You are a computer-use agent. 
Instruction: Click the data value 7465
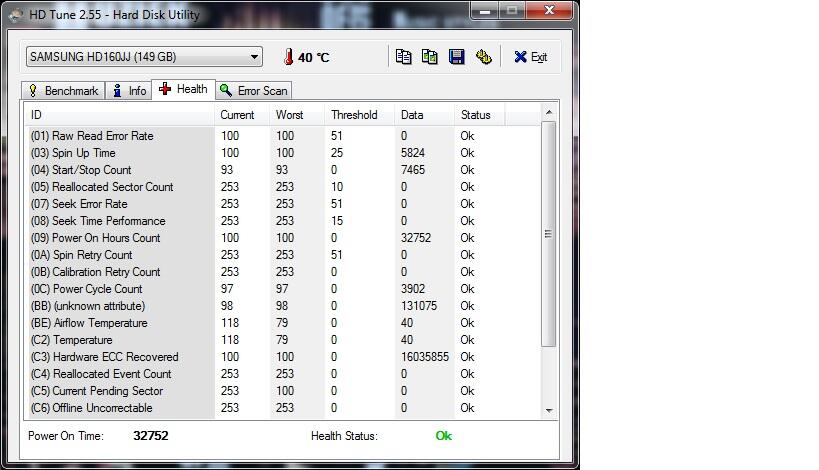[x=413, y=170]
